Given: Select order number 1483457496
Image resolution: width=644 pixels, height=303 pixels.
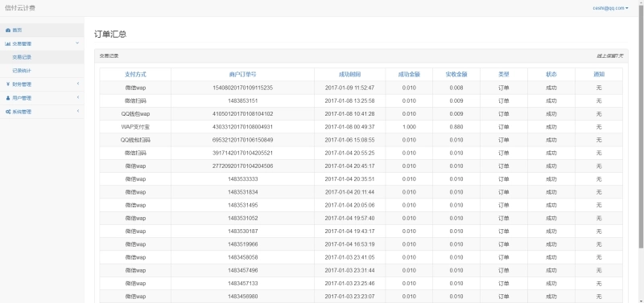Looking at the screenshot, I should [243, 271].
